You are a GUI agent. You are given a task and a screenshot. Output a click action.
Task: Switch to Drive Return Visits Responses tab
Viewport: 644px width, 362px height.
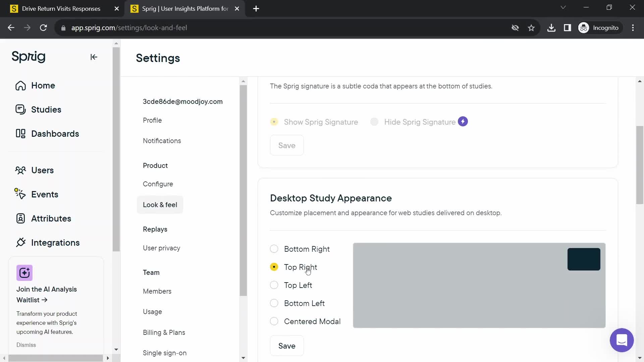coord(61,9)
